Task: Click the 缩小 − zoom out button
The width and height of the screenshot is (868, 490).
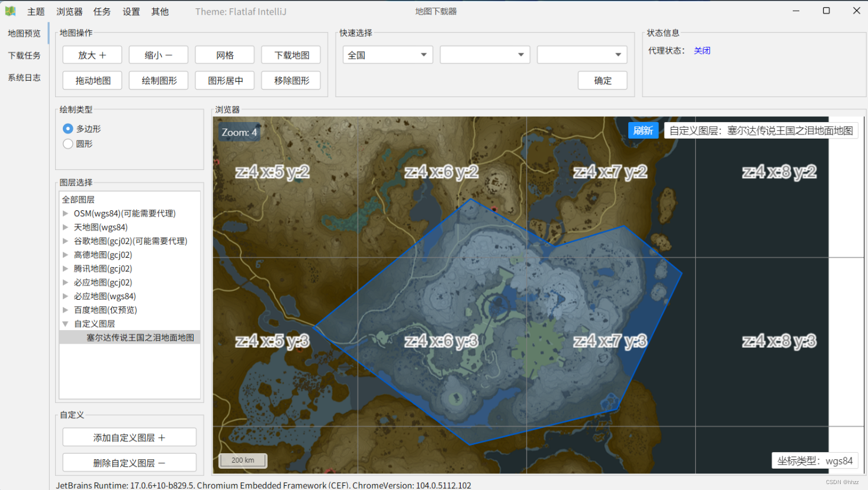Action: tap(159, 55)
